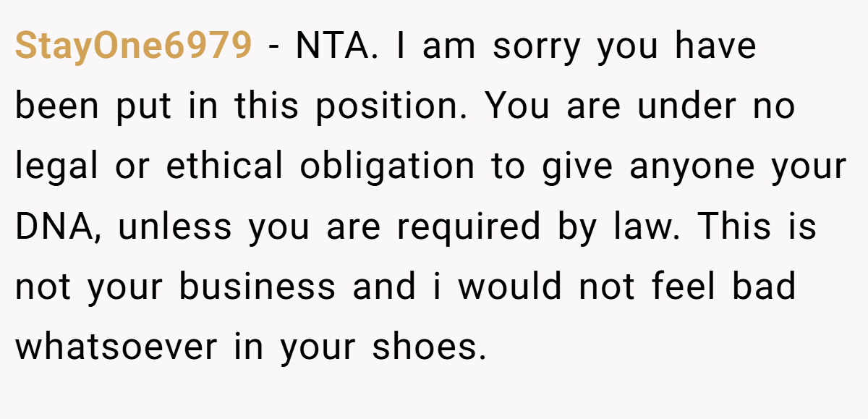Click the word "would" in the comment
This screenshot has width=868, height=419.
pyautogui.click(x=509, y=285)
